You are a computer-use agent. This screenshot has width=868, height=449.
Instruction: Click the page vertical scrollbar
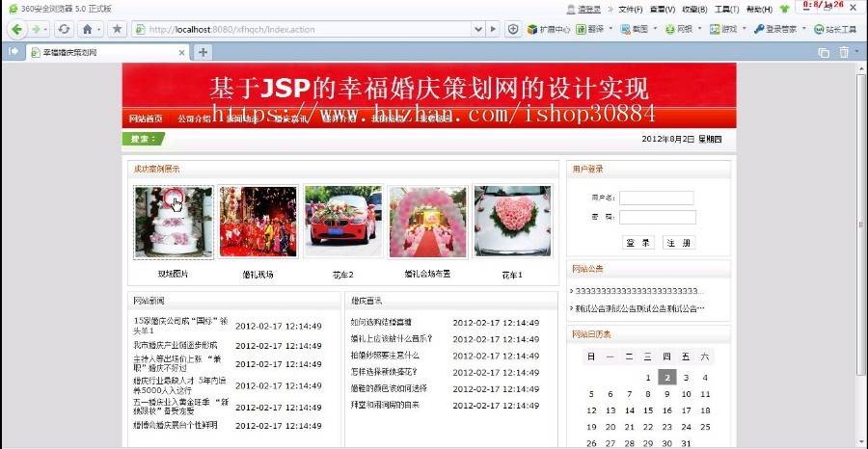click(861, 224)
